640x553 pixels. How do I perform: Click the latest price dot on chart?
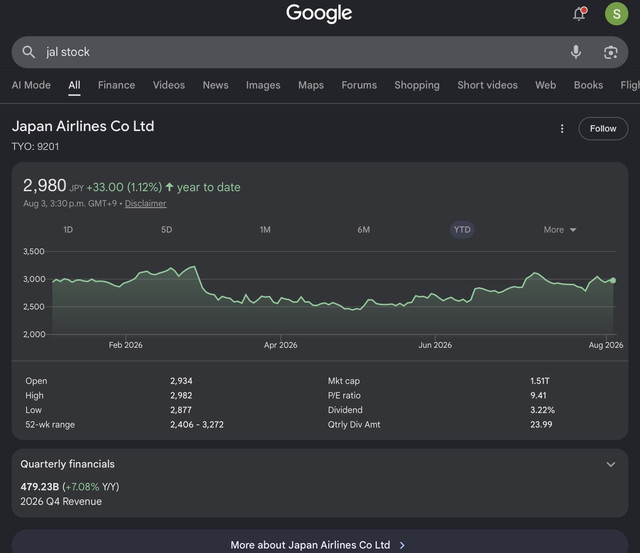pos(613,280)
